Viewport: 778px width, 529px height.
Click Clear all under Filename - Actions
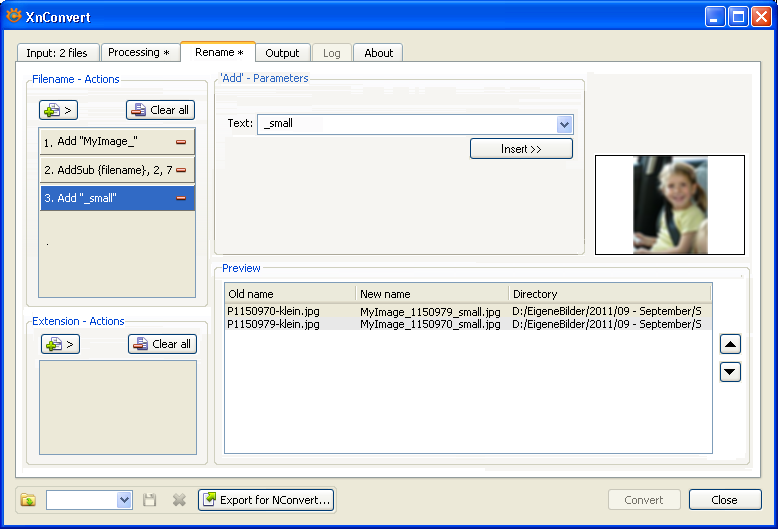pos(160,110)
